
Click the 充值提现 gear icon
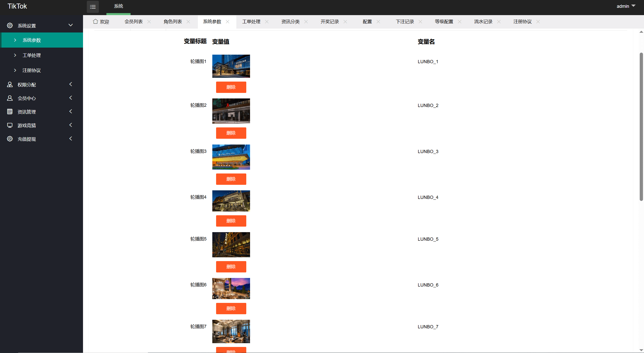(10, 139)
